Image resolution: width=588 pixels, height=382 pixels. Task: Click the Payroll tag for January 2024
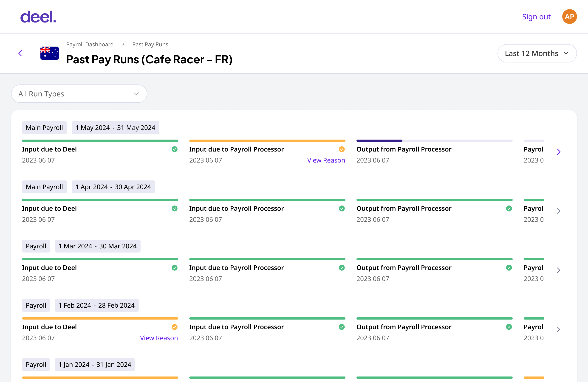[36, 365]
